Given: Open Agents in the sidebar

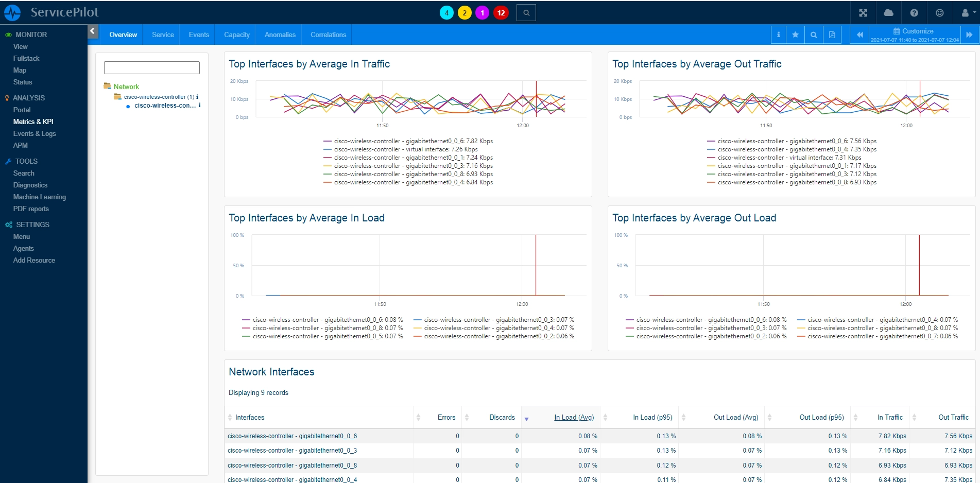Looking at the screenshot, I should click(24, 248).
